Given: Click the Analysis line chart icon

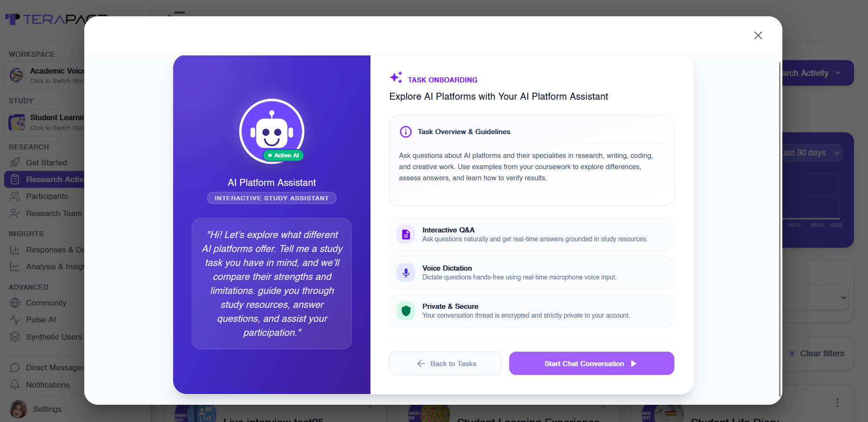Looking at the screenshot, I should click(15, 266).
